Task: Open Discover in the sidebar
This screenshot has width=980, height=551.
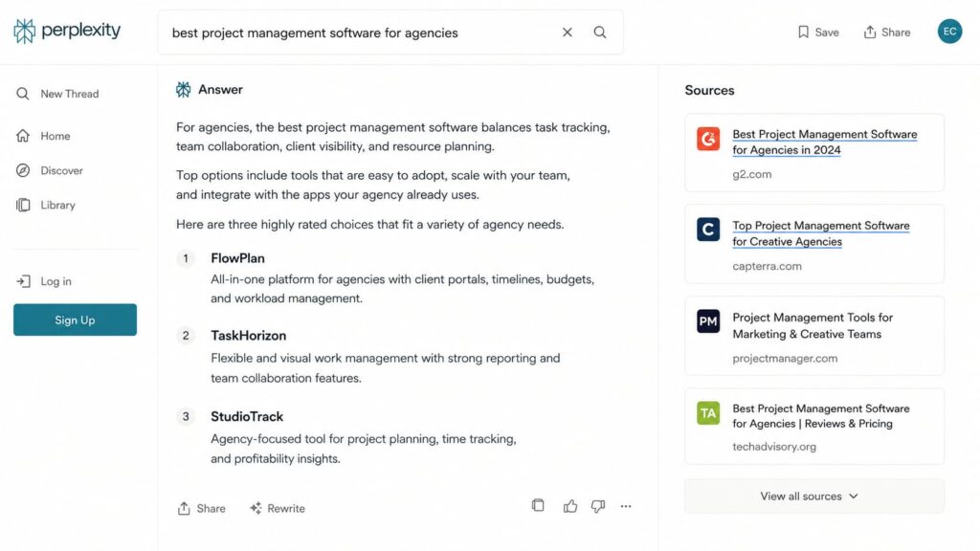Action: pos(50,170)
